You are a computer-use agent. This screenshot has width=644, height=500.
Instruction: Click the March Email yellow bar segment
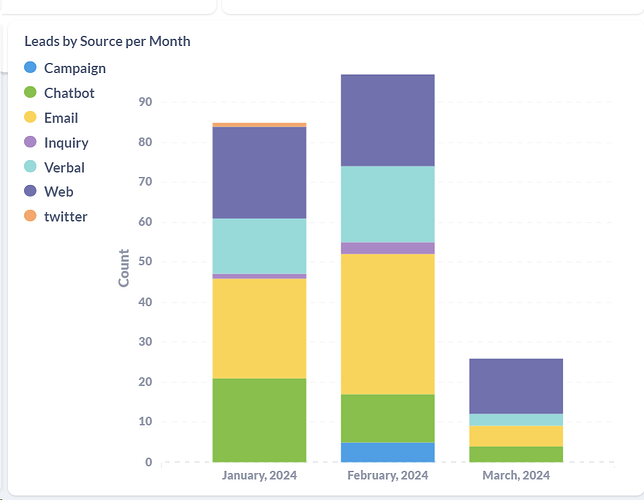tap(516, 436)
